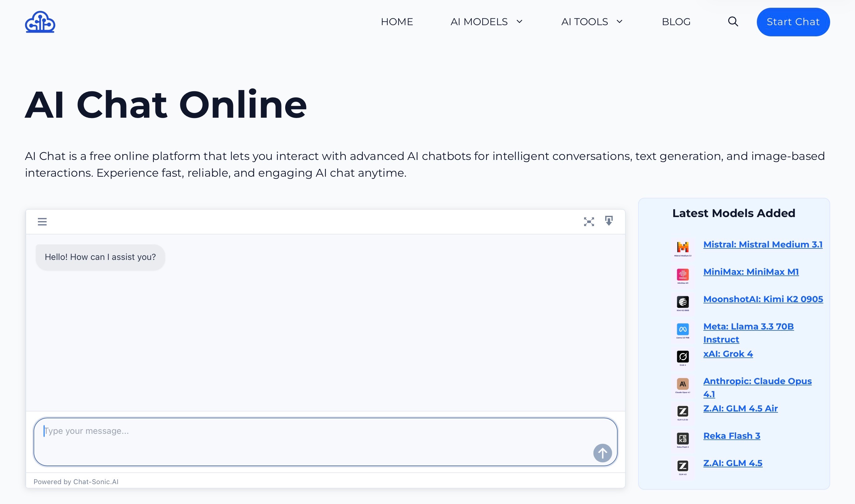Open the search magnifier icon
Screen dimensions: 855x504
733,22
